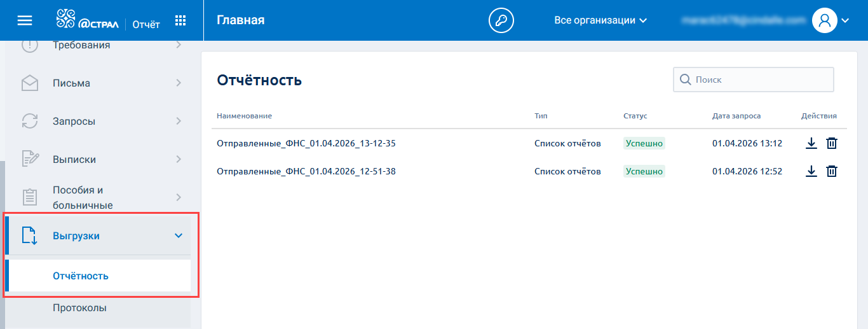Screen dimensions: 868x329
Task: Open the hamburger menu in the header
Action: point(24,20)
